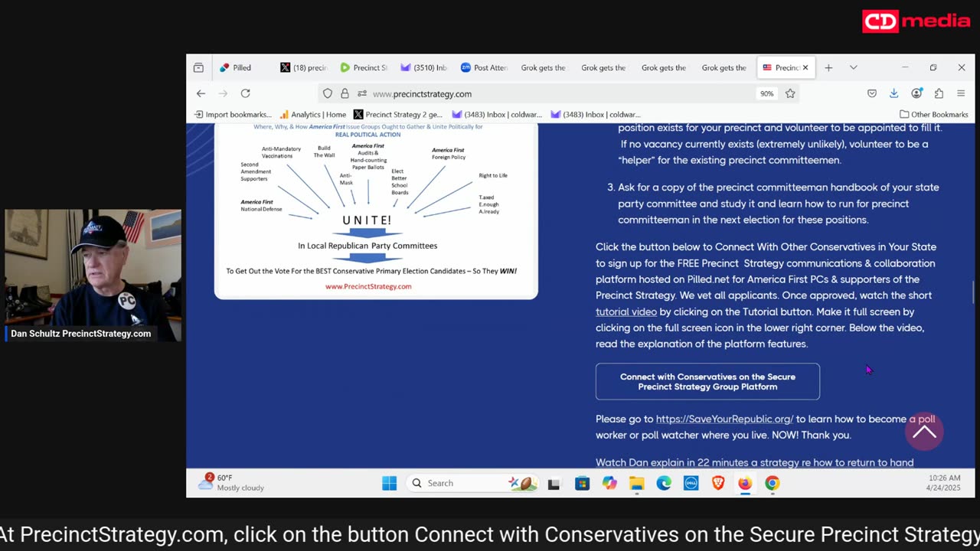Open the Analytics | Home bookmark
The width and height of the screenshot is (980, 551).
click(313, 114)
